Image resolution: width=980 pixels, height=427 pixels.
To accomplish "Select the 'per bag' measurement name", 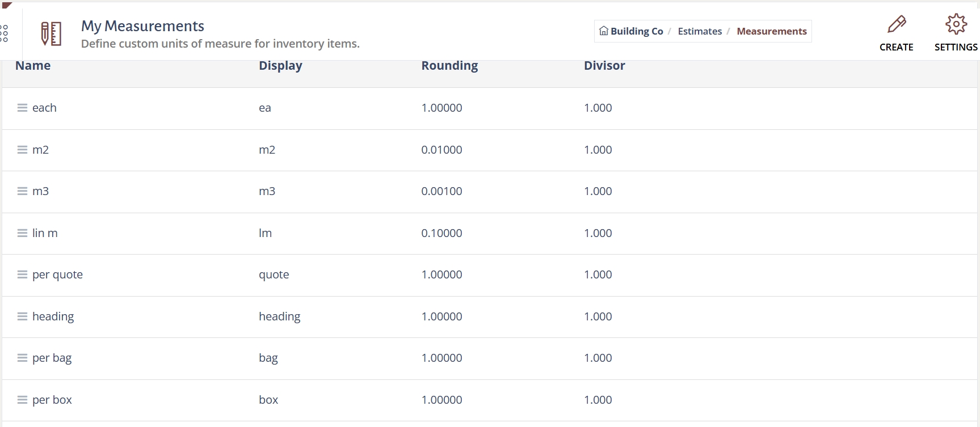I will [x=52, y=358].
